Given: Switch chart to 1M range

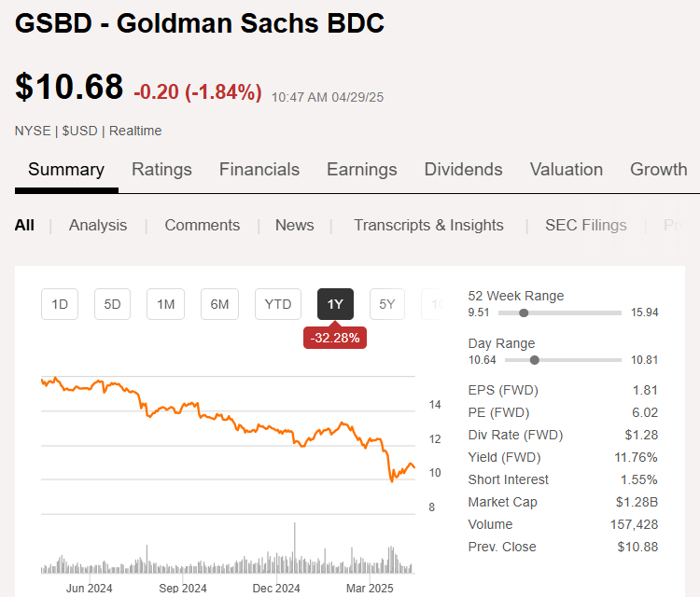Looking at the screenshot, I should [x=165, y=304].
